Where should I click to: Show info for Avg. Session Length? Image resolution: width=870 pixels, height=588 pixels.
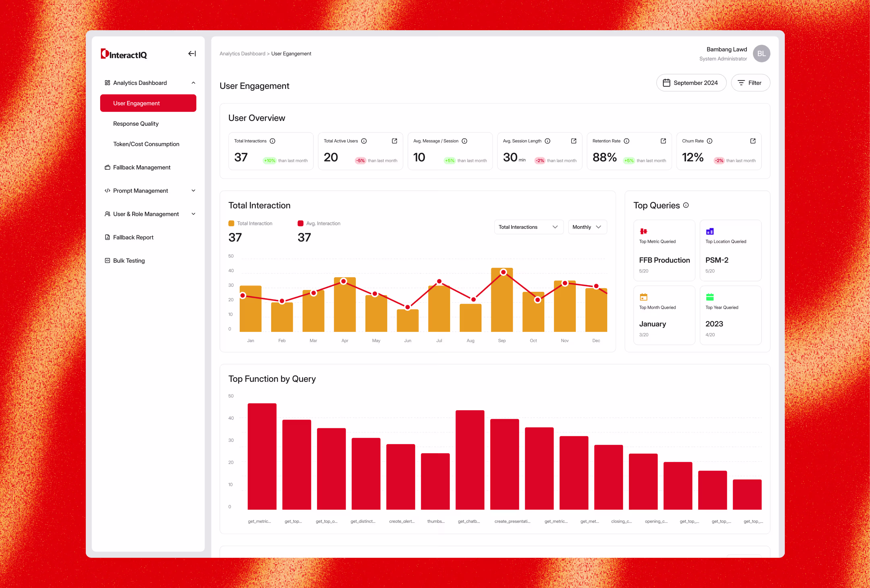[x=547, y=141]
